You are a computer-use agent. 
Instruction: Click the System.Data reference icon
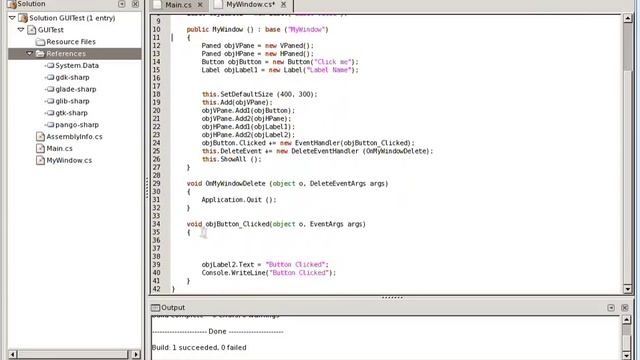pyautogui.click(x=50, y=65)
